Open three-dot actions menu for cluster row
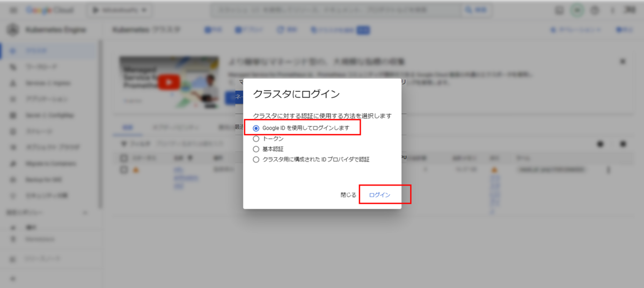 pos(608,170)
